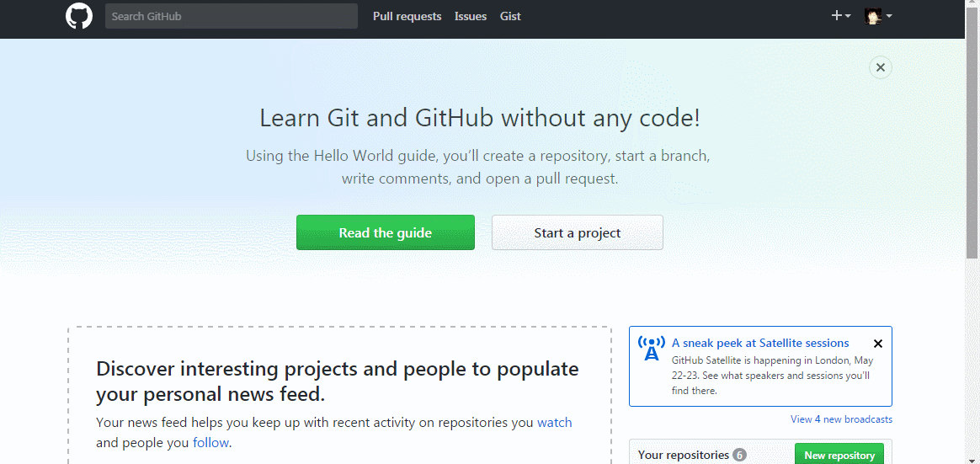Image resolution: width=980 pixels, height=464 pixels.
Task: Click the Start a project button
Action: point(578,232)
